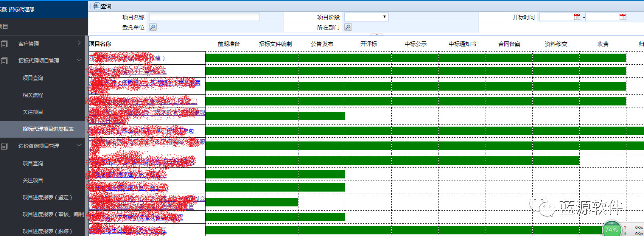Open the 项目阶段 dropdown
This screenshot has width=644, height=236.
(x=366, y=17)
